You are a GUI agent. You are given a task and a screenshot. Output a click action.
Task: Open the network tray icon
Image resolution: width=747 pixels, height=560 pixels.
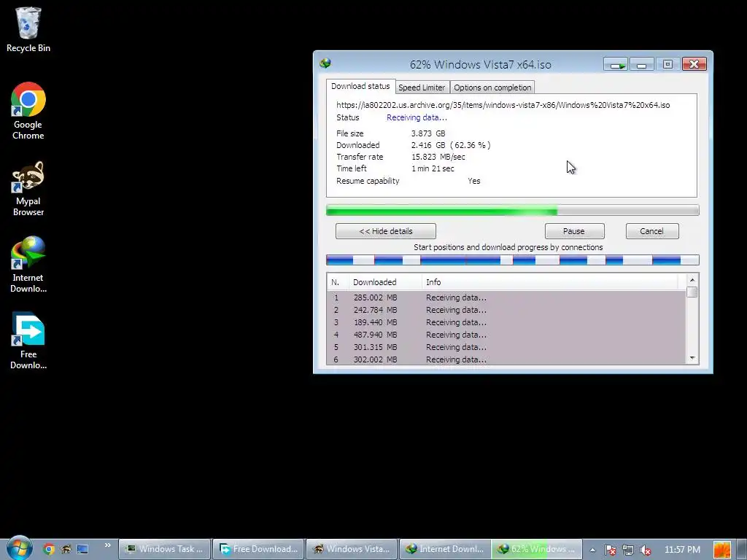point(628,550)
